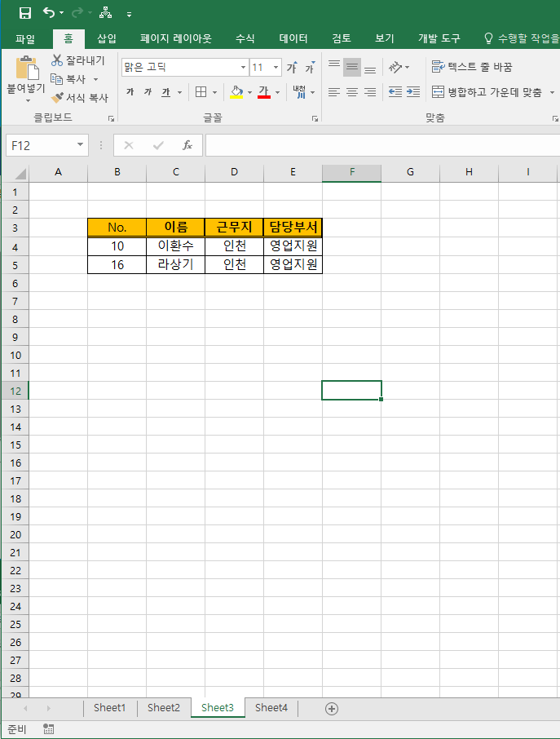
Task: Click 복사 (Copy) button
Action: [x=68, y=79]
